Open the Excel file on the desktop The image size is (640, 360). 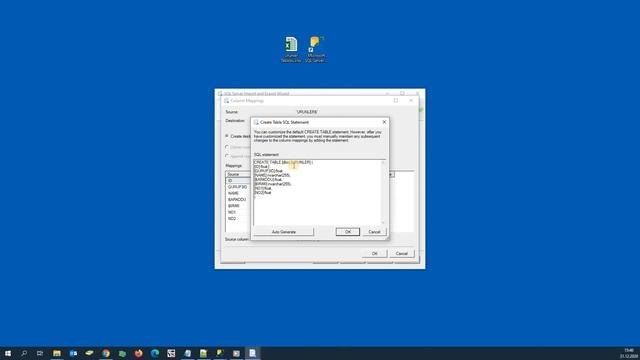(291, 49)
